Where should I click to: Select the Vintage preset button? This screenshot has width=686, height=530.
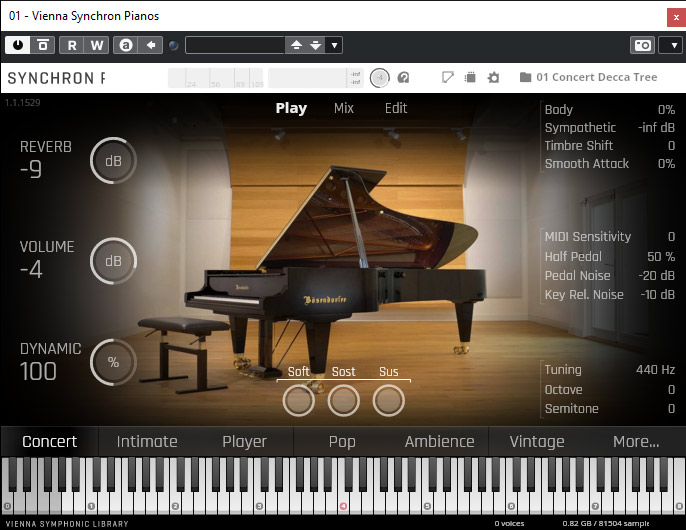point(537,441)
